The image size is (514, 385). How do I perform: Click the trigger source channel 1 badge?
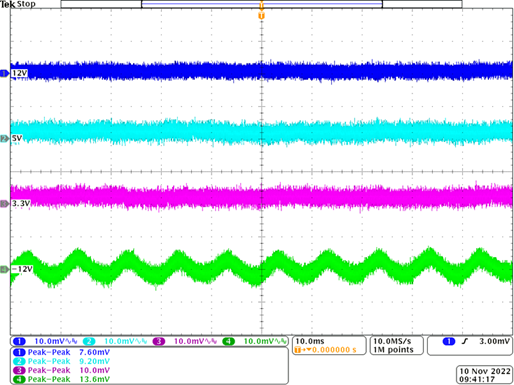449,341
